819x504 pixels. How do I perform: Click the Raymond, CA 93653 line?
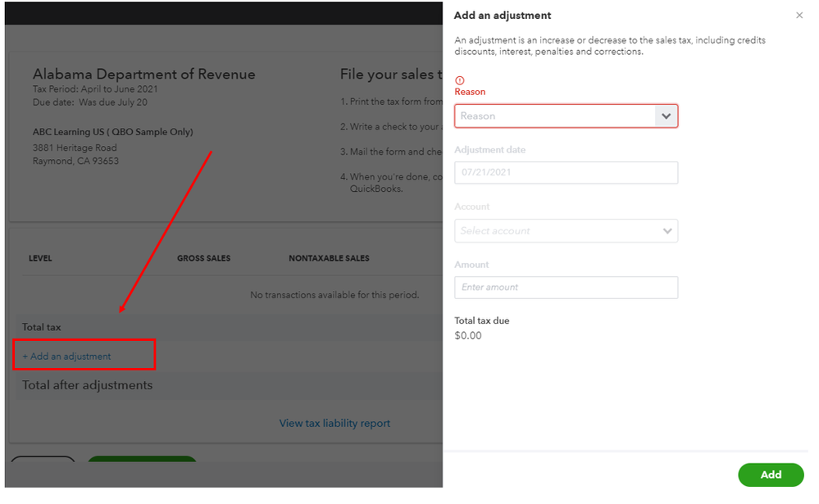pos(75,161)
